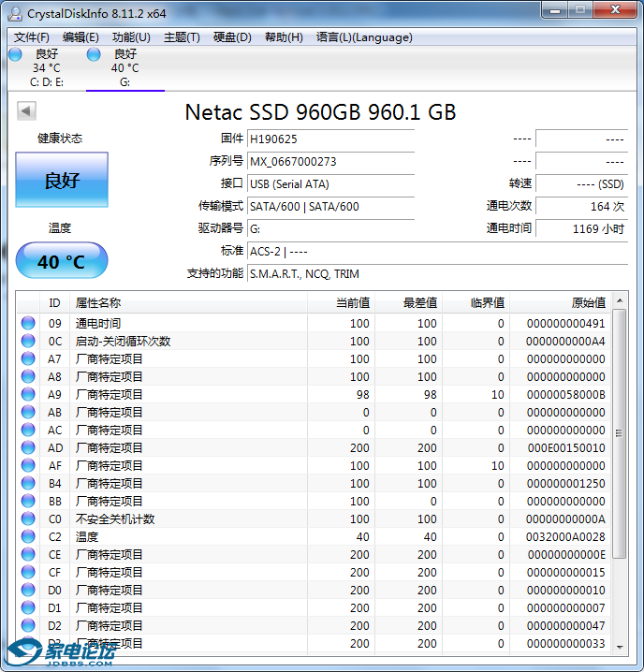Click the transfer mode field SATA/600
644x672 pixels.
(x=331, y=207)
